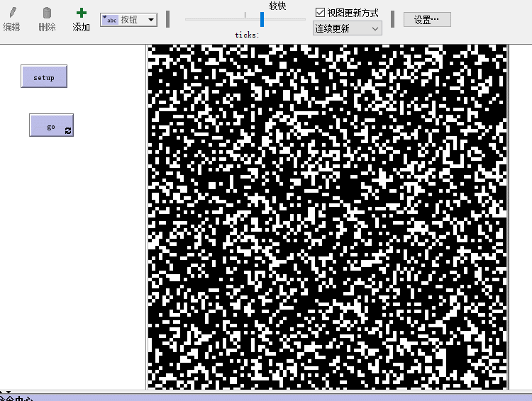Click the 编辑 label under the pencil
The height and width of the screenshot is (401, 532).
[x=12, y=27]
